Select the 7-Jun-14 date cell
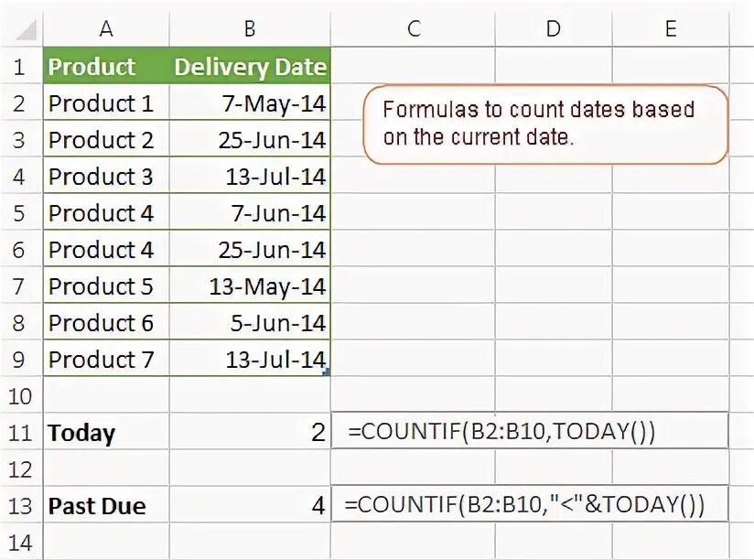 [250, 213]
